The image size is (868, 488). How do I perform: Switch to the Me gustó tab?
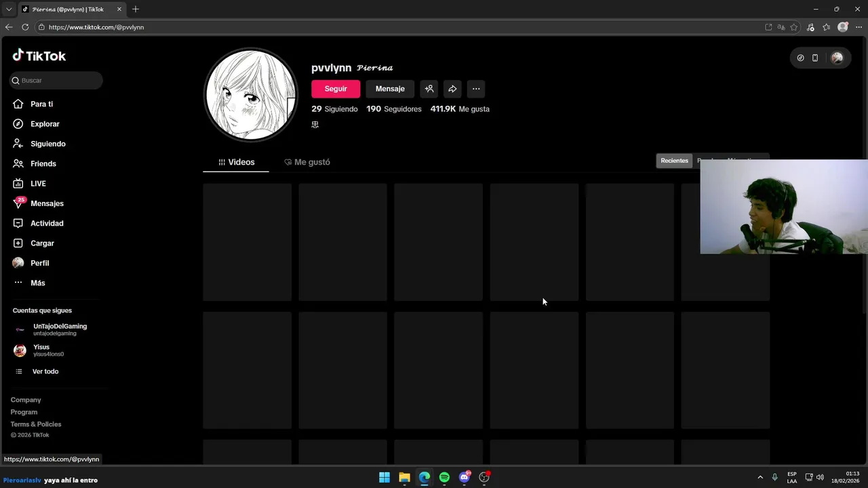307,162
